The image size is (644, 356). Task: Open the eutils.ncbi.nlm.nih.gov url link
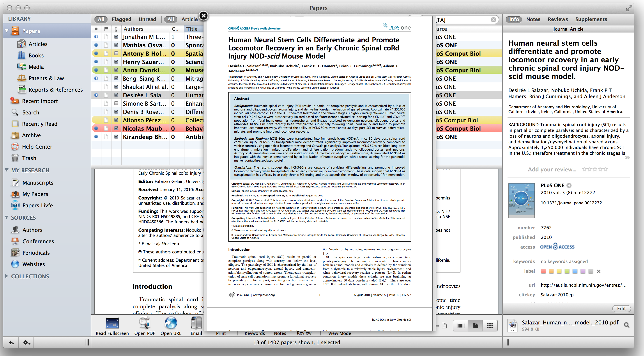pyautogui.click(x=584, y=285)
